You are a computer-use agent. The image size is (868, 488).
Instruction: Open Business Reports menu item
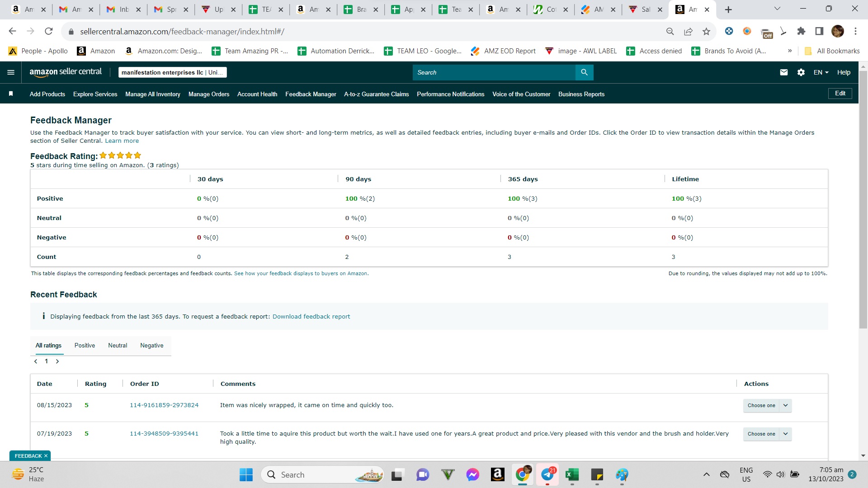tap(581, 94)
